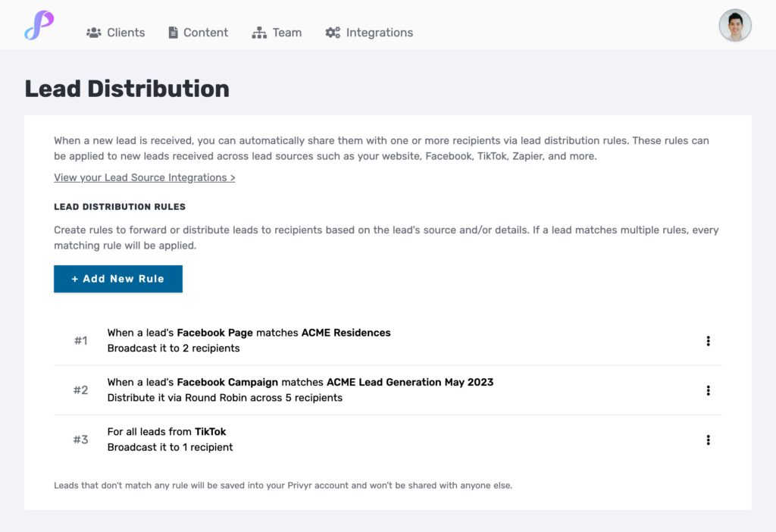Go to the Team section
The height and width of the screenshot is (532, 776).
point(277,33)
